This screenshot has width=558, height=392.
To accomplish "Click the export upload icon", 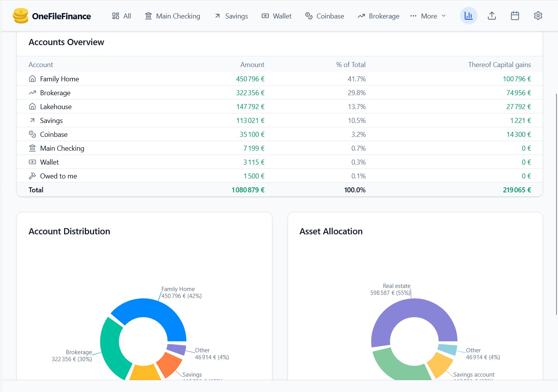I will (x=492, y=16).
